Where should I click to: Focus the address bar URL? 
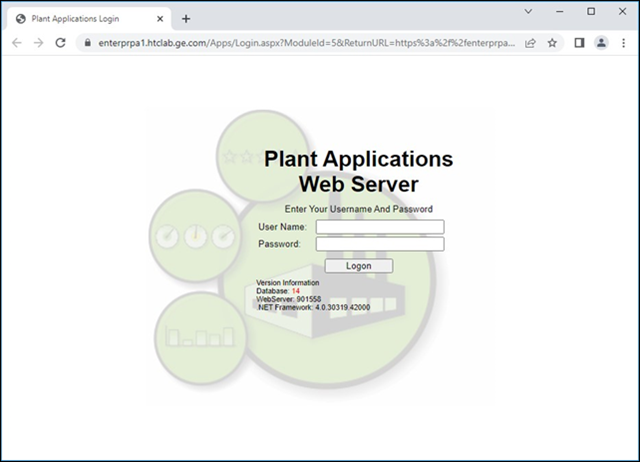[x=307, y=43]
